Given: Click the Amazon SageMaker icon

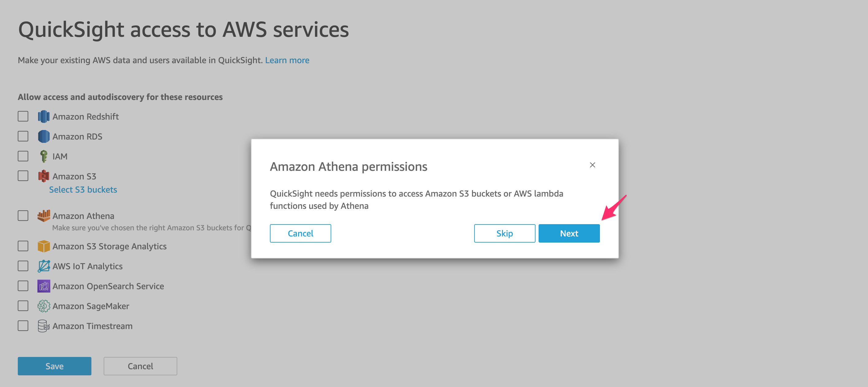Looking at the screenshot, I should tap(44, 306).
